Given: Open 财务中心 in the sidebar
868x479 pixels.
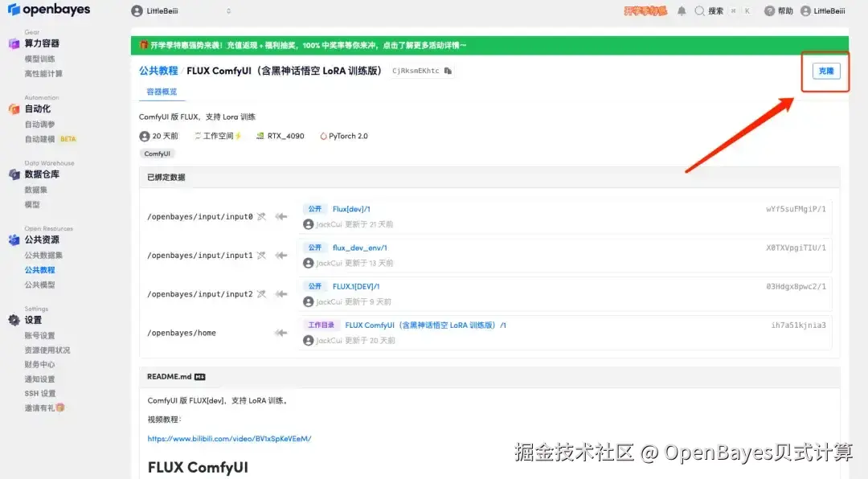Looking at the screenshot, I should pos(39,364).
